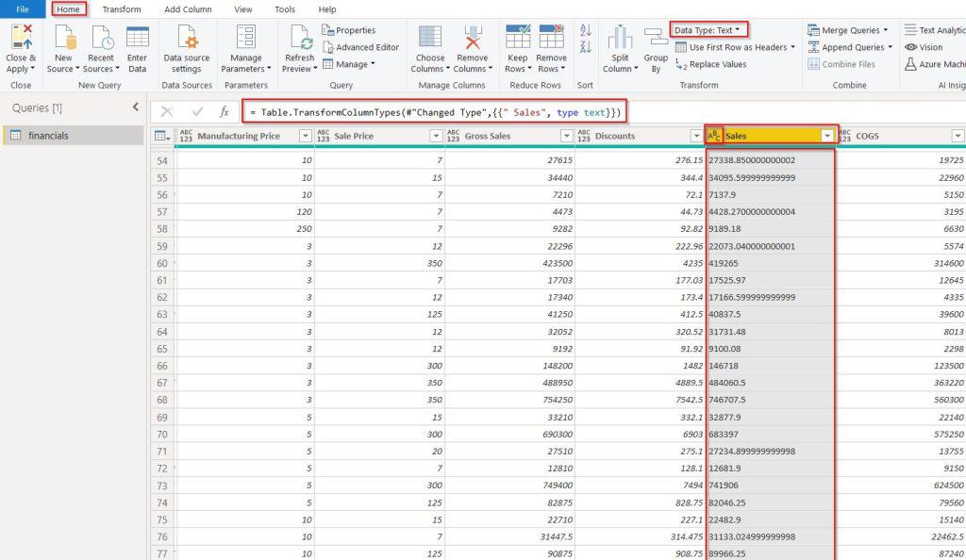Click table corner menu icon

click(x=162, y=136)
